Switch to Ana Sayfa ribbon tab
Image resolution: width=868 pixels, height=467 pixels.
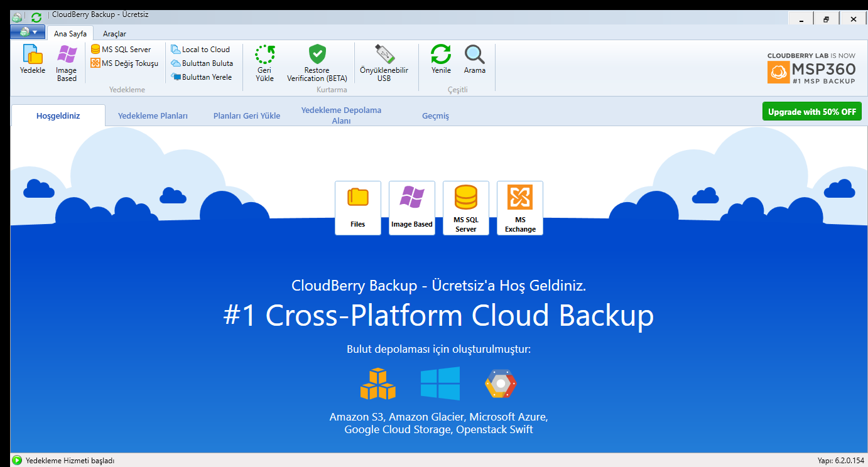70,34
